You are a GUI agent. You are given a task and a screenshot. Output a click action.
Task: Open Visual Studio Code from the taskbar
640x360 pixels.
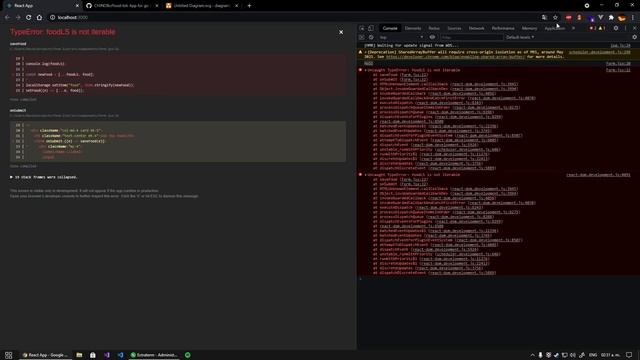[120, 355]
